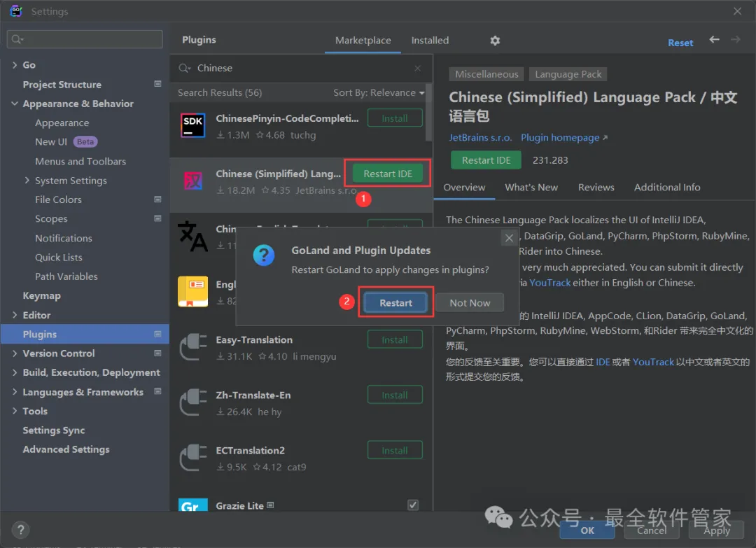Click Zh-Translate-En plugin plug icon

point(193,402)
